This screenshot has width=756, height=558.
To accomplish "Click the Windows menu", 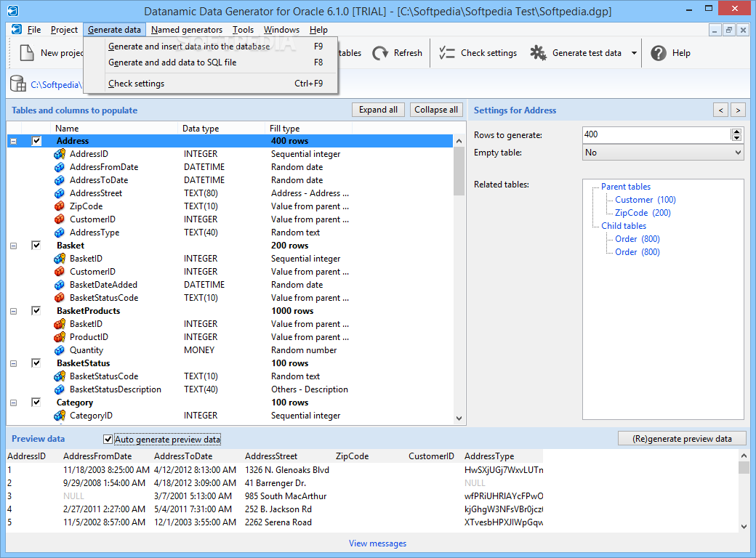I will 281,30.
